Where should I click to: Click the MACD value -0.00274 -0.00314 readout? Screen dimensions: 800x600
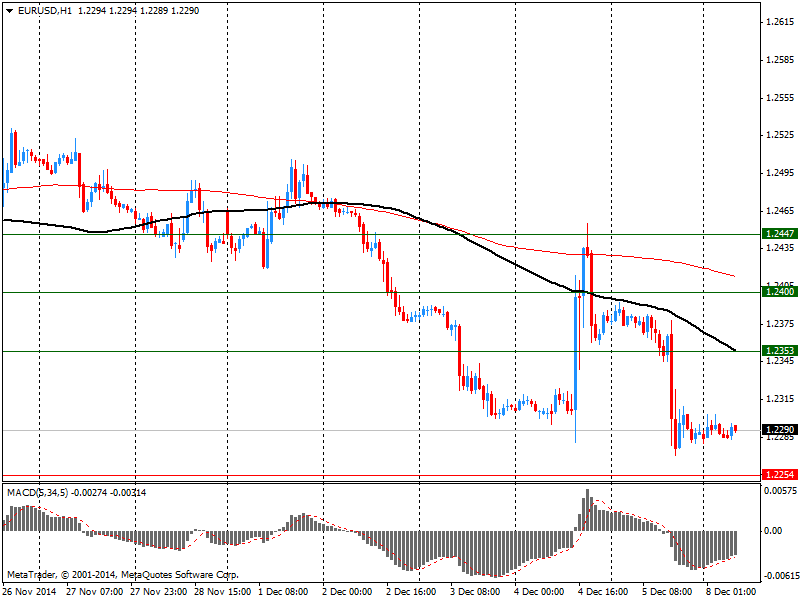click(x=109, y=493)
